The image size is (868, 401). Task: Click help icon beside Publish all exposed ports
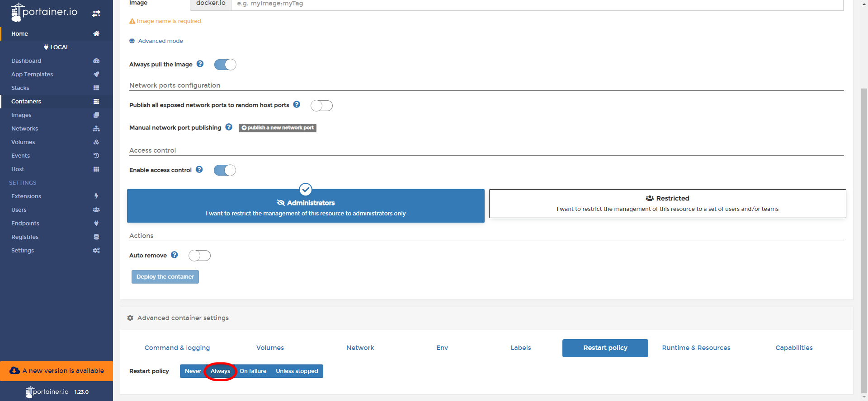(297, 104)
